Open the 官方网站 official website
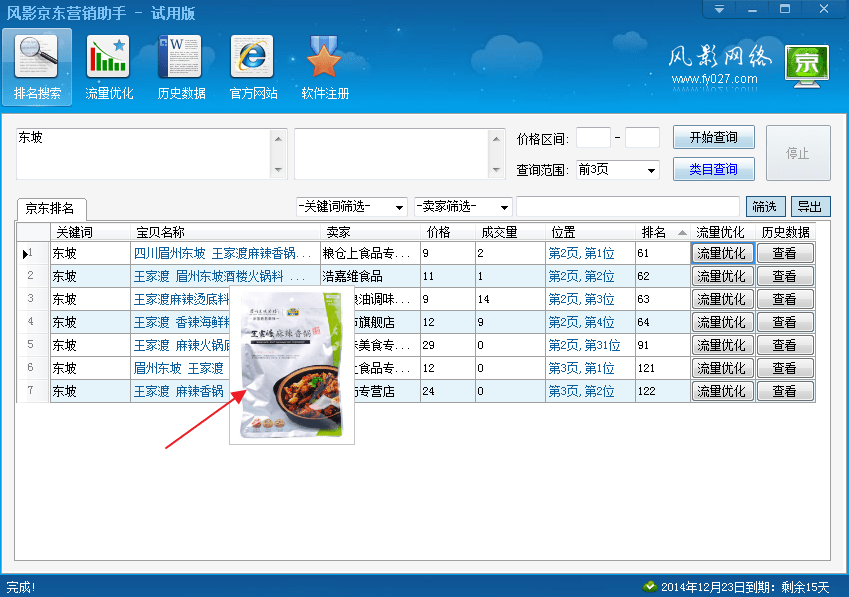Image resolution: width=849 pixels, height=597 pixels. [x=253, y=67]
